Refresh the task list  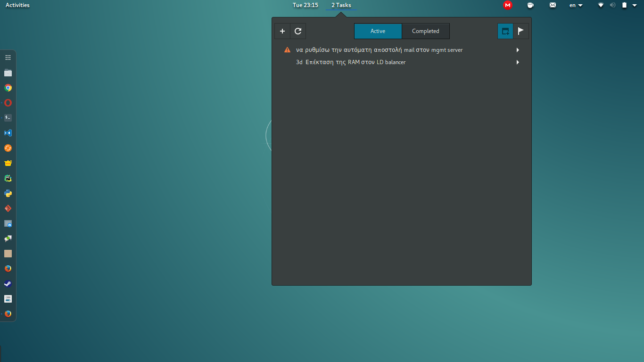(298, 31)
